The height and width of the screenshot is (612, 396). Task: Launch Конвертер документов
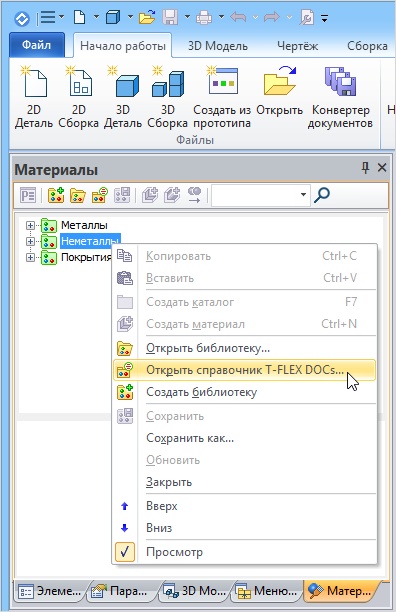[x=340, y=98]
